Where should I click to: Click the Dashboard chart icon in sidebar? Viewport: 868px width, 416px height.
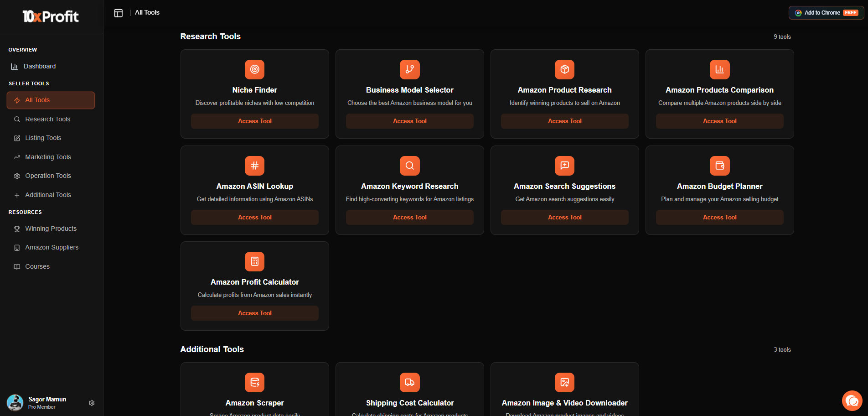coord(15,67)
